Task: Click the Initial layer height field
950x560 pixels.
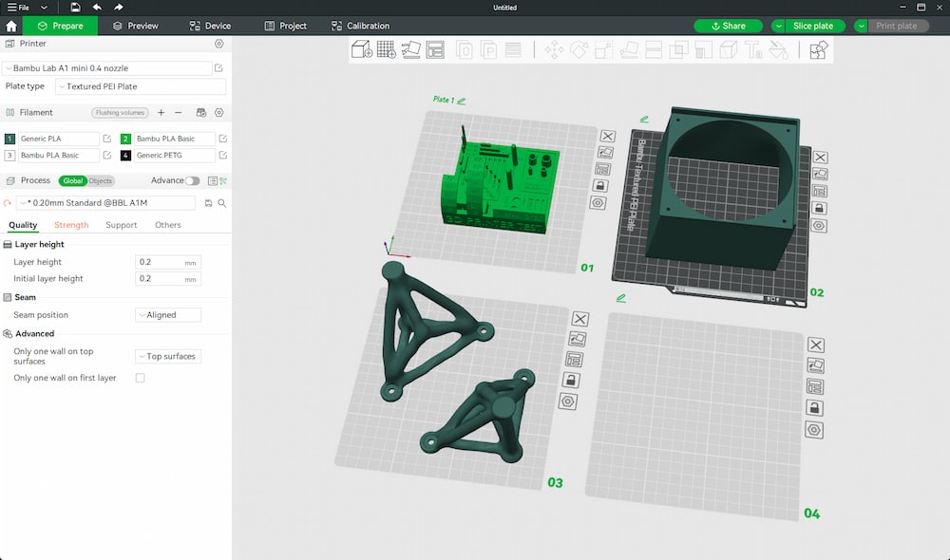Action: click(168, 279)
